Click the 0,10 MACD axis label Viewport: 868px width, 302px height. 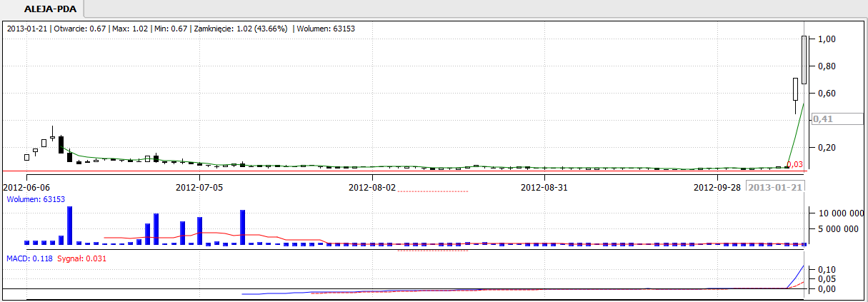coord(827,269)
